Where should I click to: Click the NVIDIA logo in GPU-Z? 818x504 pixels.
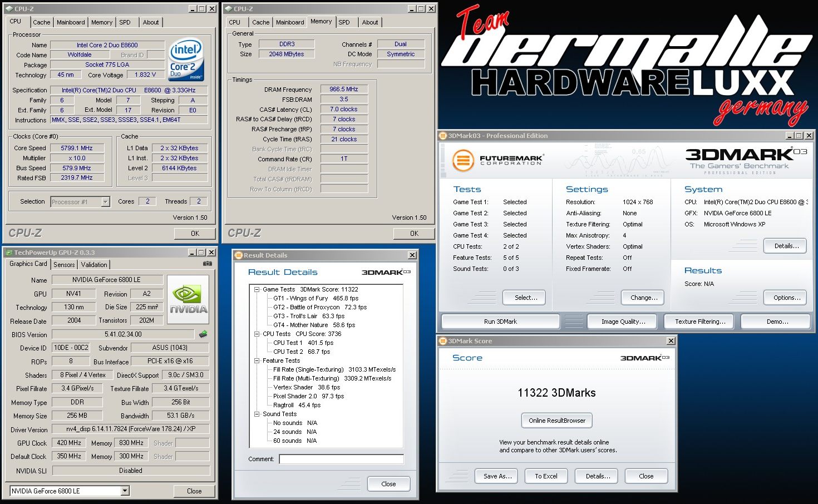pyautogui.click(x=189, y=299)
